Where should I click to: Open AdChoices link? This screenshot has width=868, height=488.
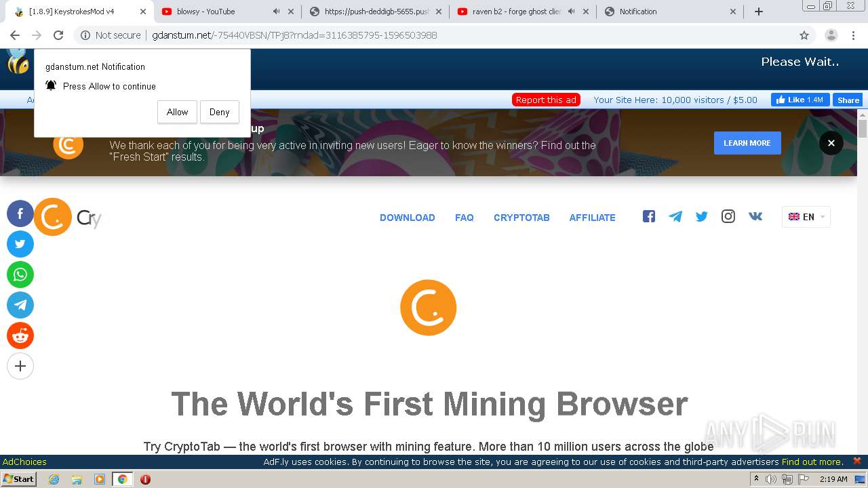[x=24, y=462]
